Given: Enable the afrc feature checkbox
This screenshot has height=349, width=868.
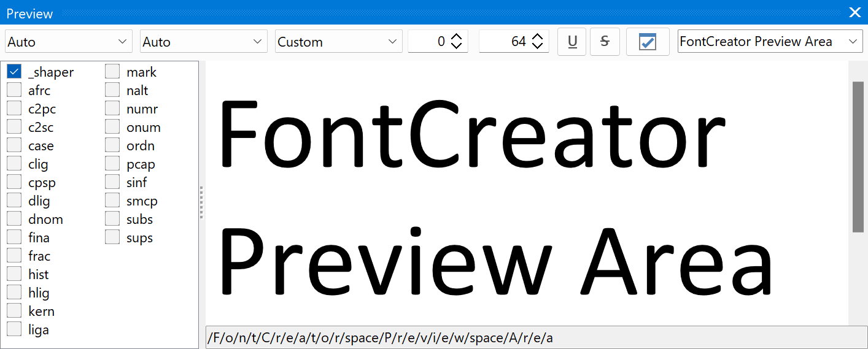Looking at the screenshot, I should click(x=14, y=90).
